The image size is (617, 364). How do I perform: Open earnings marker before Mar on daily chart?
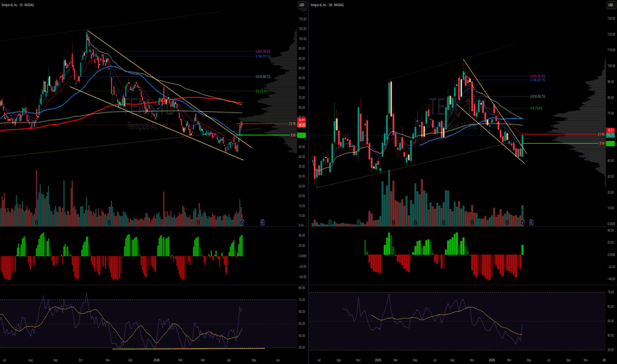point(198,223)
